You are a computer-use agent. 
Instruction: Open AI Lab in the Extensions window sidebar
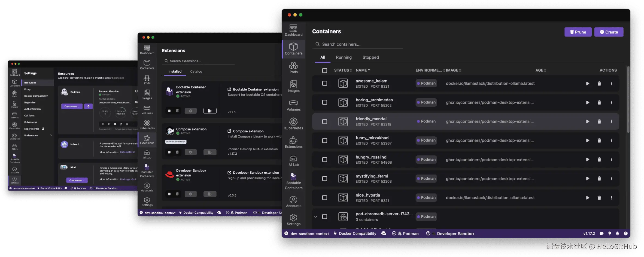point(147,154)
